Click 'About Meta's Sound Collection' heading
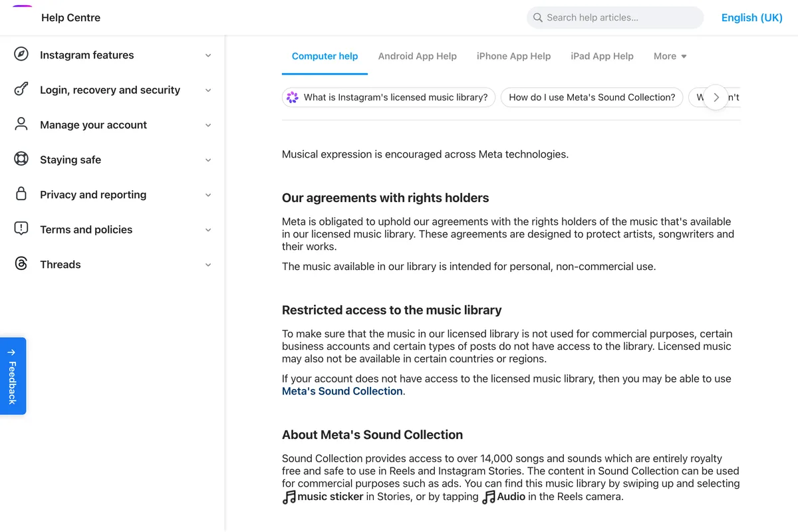 coord(372,435)
